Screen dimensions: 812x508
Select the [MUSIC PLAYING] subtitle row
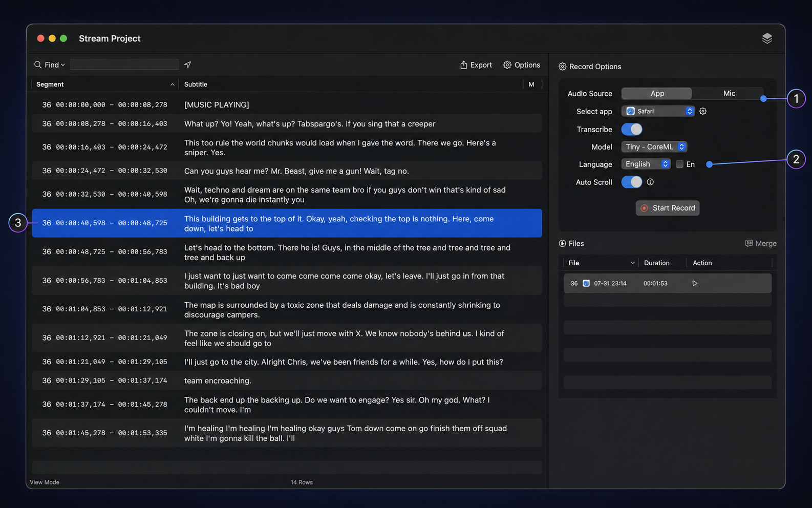click(x=287, y=104)
